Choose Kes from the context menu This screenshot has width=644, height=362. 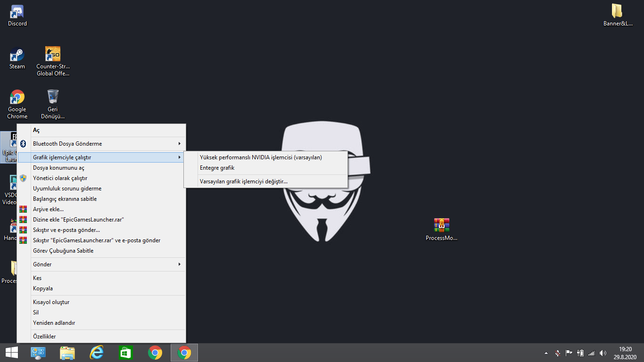(101, 278)
